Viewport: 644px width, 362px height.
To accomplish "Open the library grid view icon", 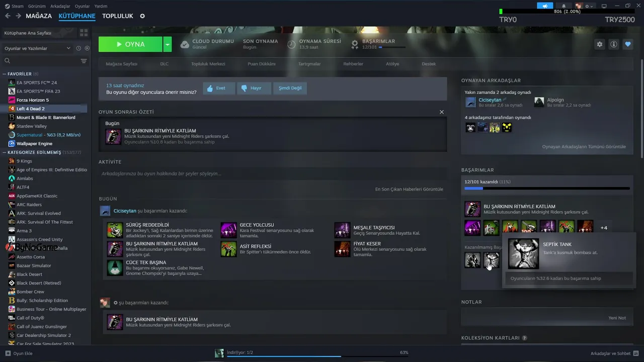I will tap(84, 33).
